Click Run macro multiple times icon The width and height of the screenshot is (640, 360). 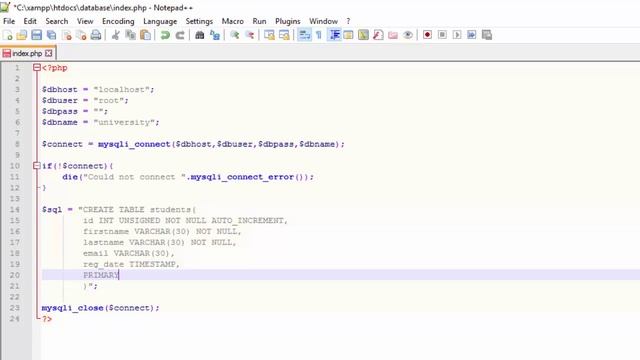[x=472, y=35]
